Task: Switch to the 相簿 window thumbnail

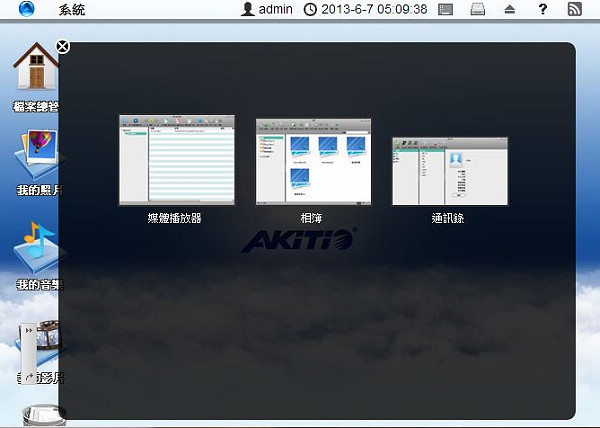Action: click(313, 160)
